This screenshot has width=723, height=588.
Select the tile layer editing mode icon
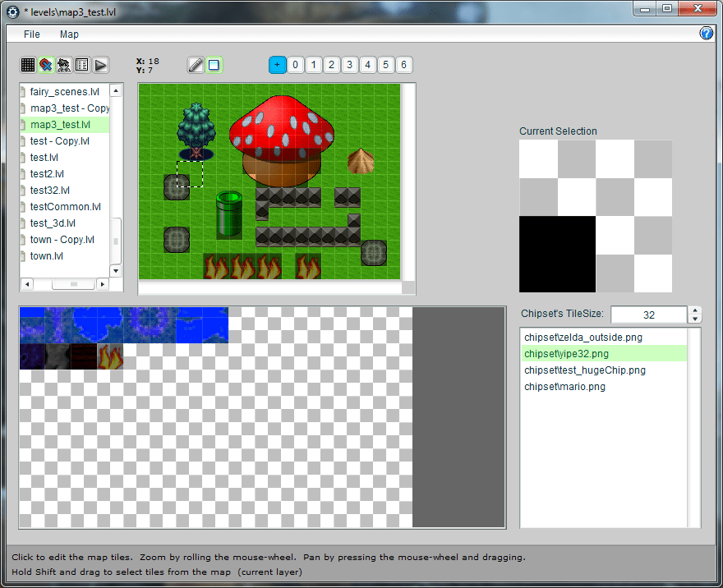point(46,65)
